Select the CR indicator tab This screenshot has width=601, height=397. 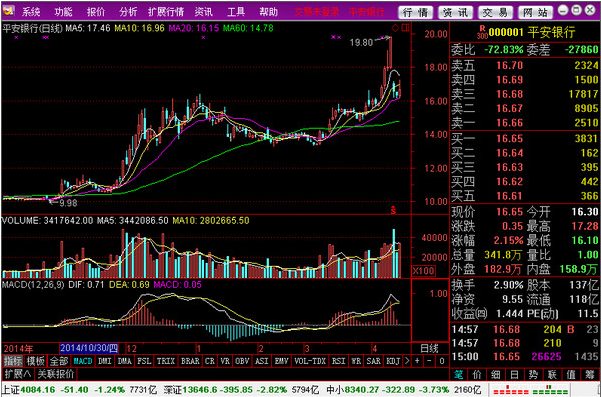click(210, 361)
